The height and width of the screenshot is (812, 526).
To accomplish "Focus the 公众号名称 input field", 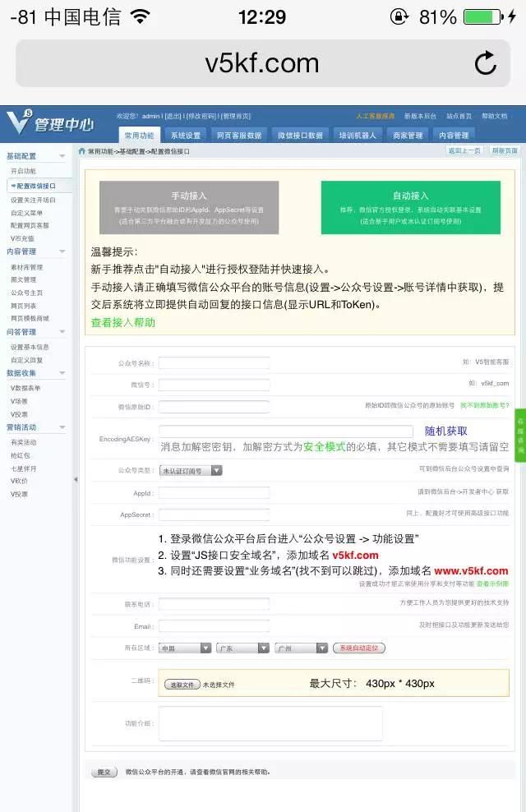I will pos(214,363).
